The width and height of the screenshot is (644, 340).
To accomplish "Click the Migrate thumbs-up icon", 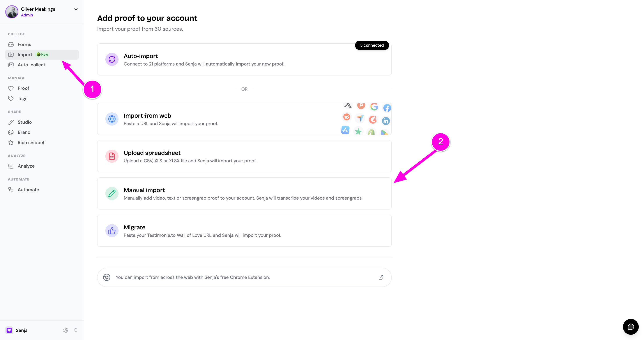I will [x=112, y=231].
